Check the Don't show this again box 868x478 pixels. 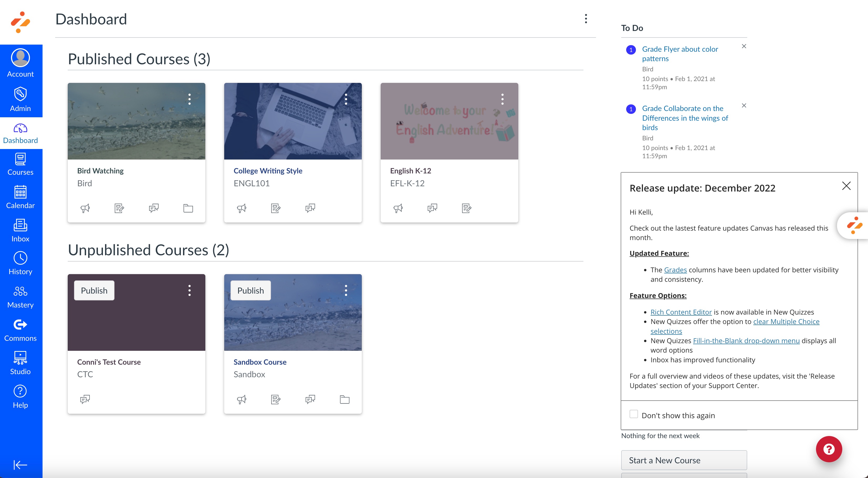(x=634, y=414)
